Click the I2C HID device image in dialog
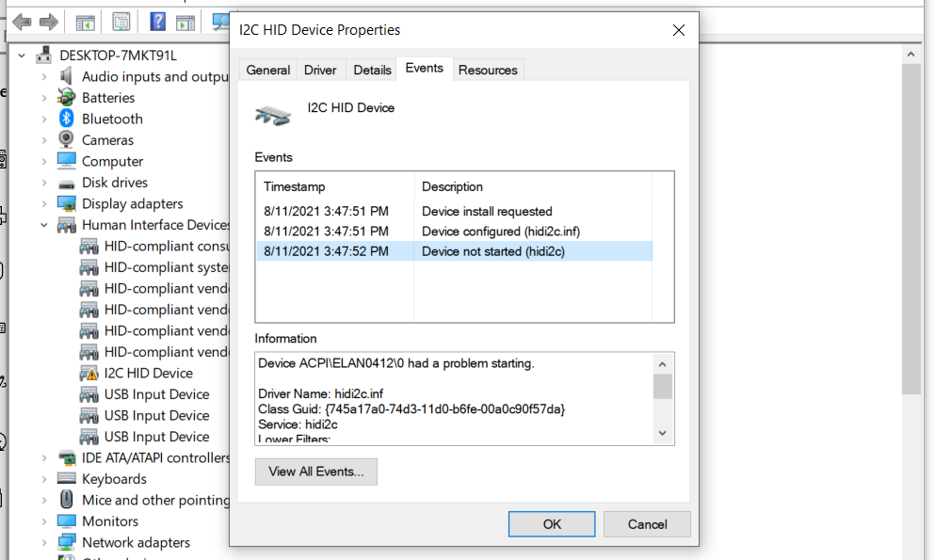 coord(272,115)
